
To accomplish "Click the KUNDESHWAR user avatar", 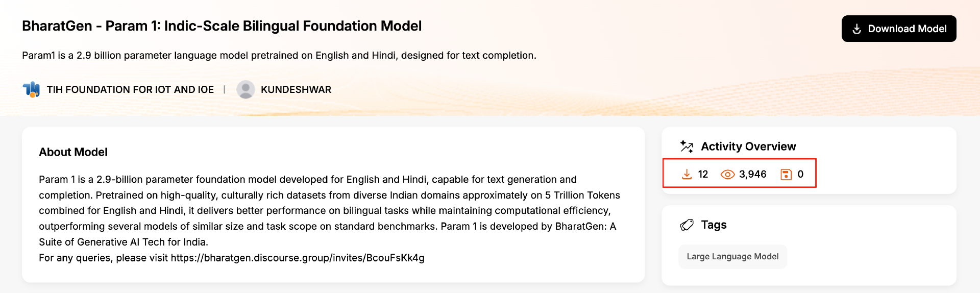I will (x=246, y=89).
